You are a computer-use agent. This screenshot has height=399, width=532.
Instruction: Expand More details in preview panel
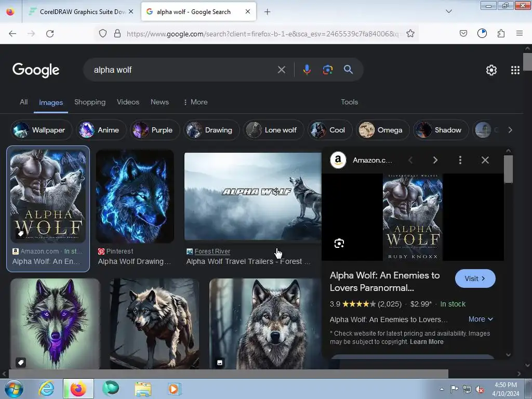[x=481, y=320]
